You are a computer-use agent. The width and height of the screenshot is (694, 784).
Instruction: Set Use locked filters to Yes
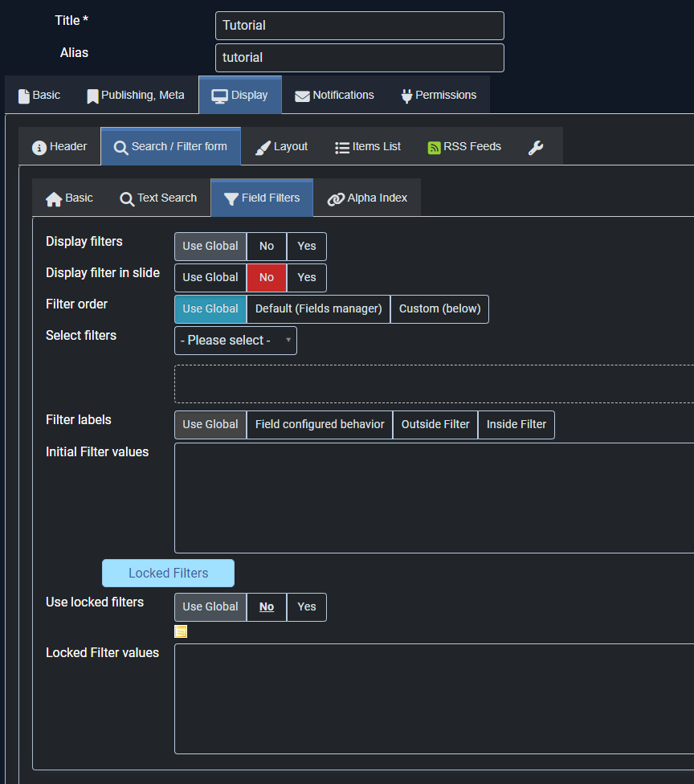307,607
